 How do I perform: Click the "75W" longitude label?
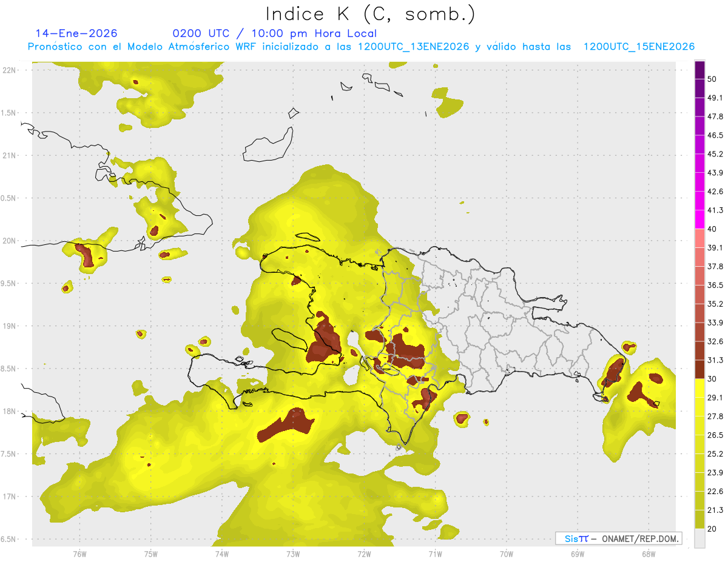151,554
